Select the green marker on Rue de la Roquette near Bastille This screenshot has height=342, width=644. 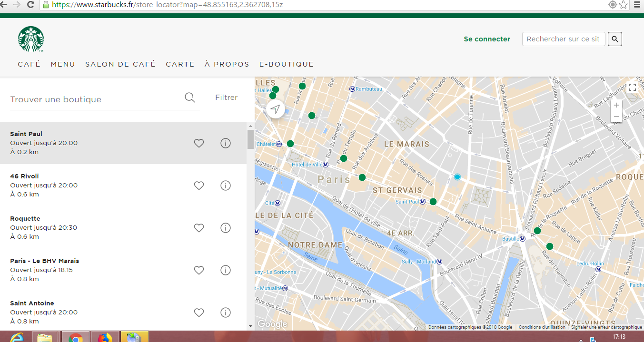(537, 231)
